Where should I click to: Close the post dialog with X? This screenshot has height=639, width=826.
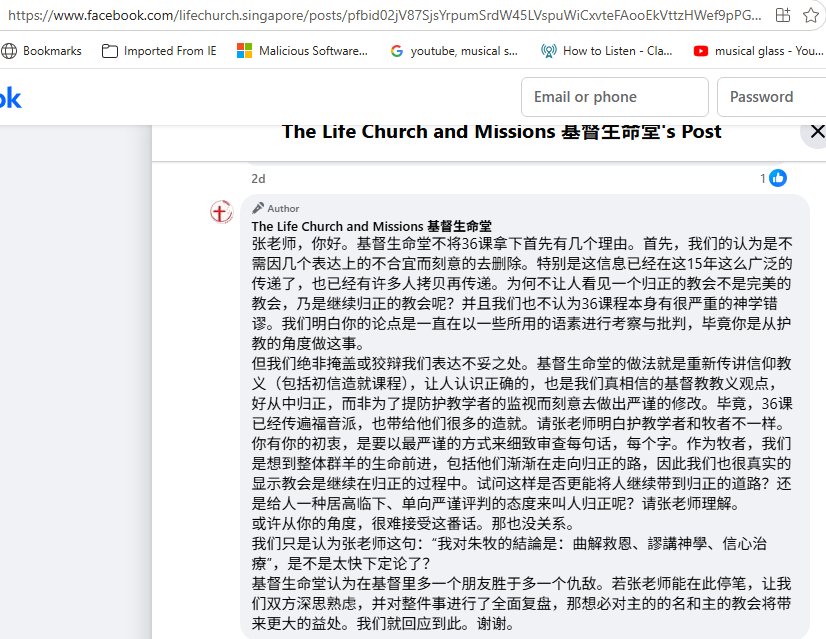click(x=817, y=131)
